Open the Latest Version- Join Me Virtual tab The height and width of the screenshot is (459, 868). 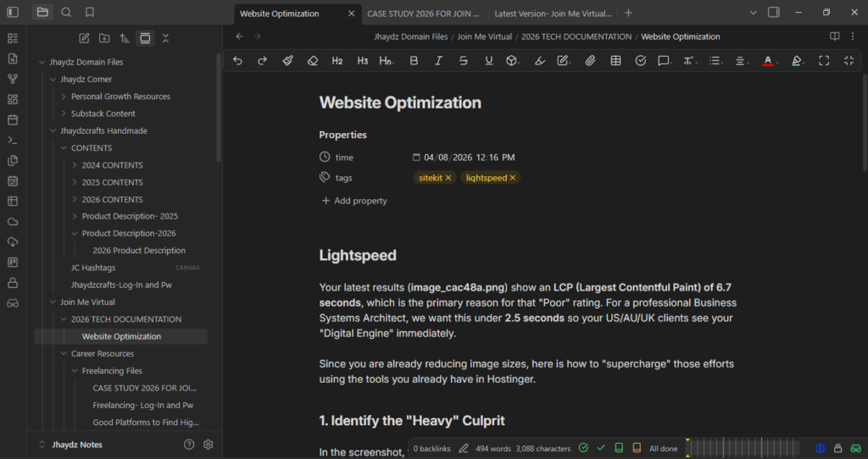pyautogui.click(x=551, y=14)
